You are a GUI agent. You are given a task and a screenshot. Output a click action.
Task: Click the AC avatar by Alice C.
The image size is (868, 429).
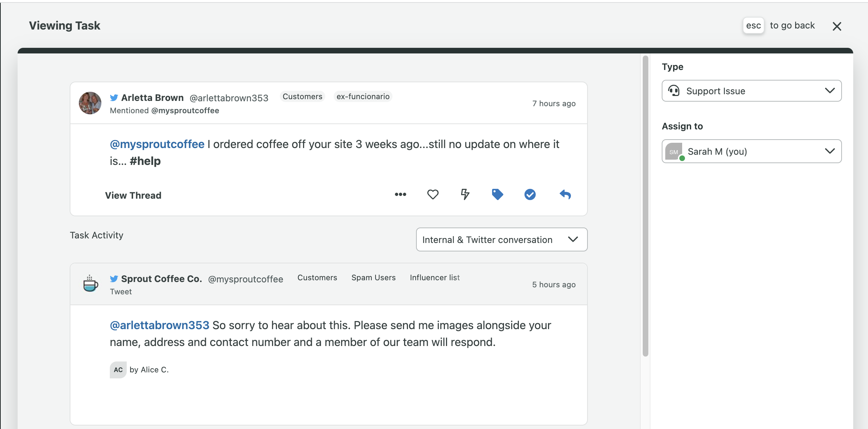(118, 370)
